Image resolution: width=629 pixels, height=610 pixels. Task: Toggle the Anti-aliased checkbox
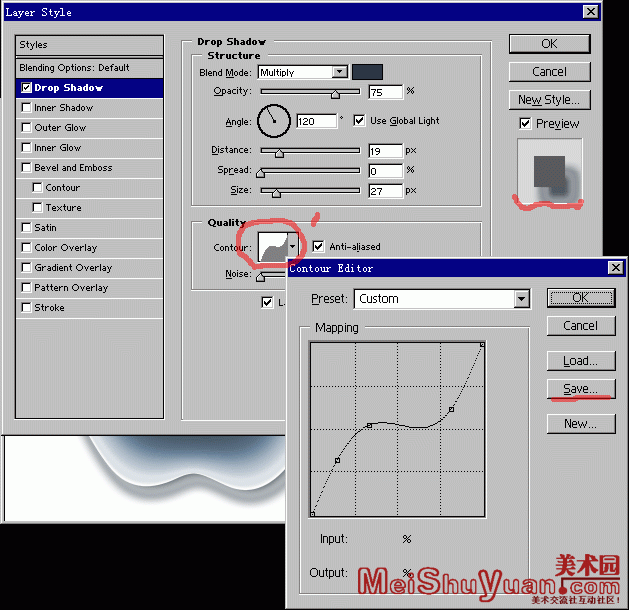(x=318, y=246)
